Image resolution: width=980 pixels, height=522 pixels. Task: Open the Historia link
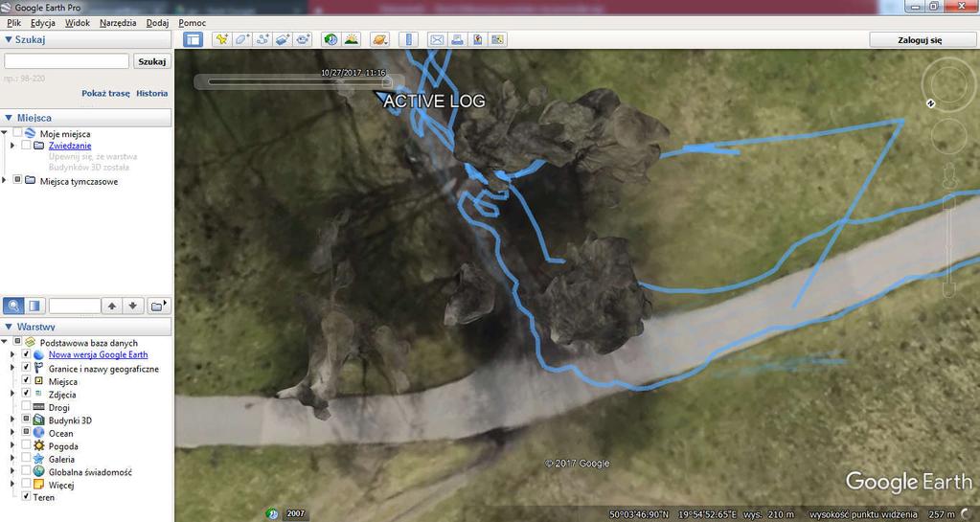152,93
